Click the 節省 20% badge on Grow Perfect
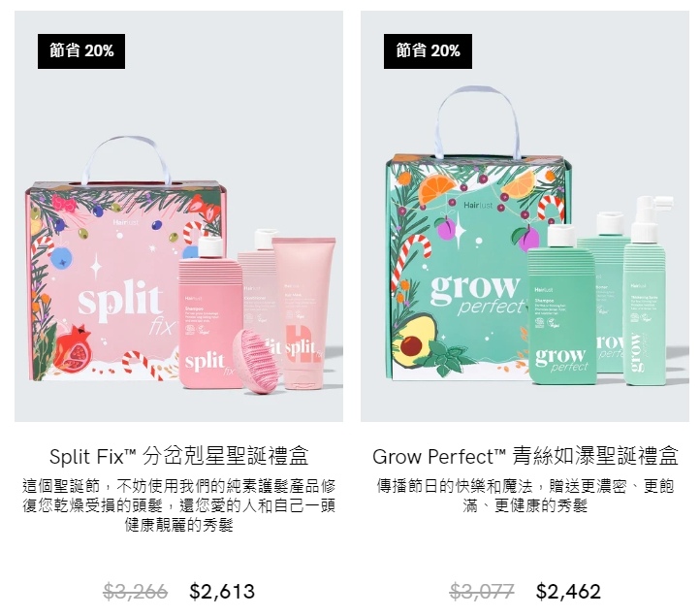 pyautogui.click(x=428, y=50)
